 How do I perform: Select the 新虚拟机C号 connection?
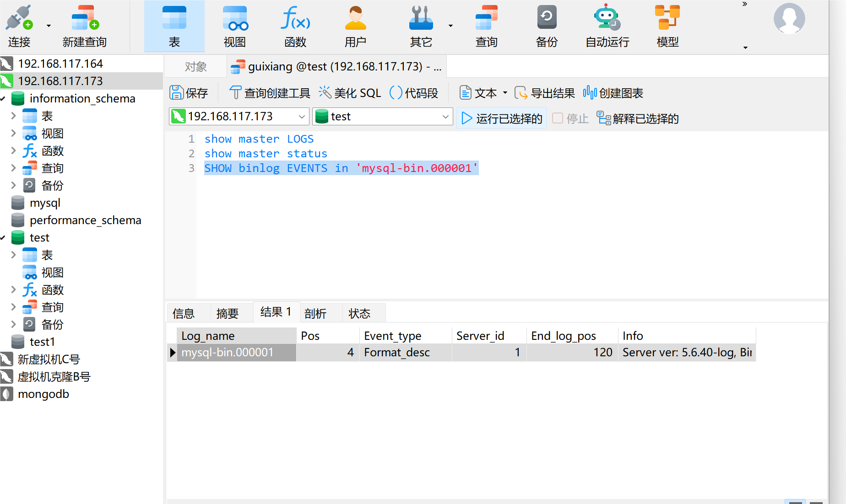pos(49,359)
